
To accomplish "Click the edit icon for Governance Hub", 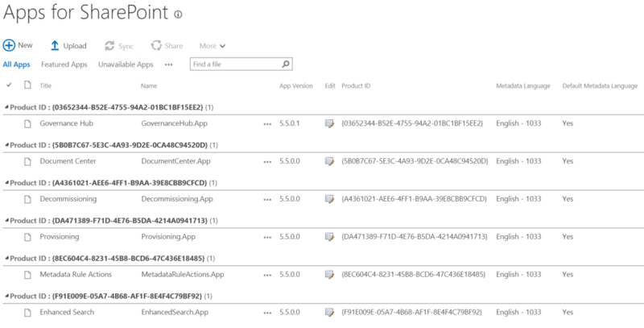I will point(329,123).
